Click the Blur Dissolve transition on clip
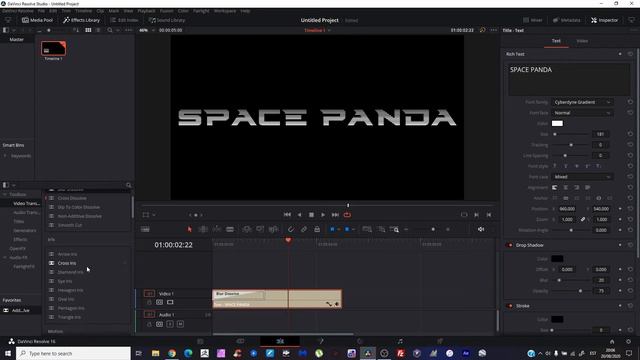The width and height of the screenshot is (640, 360). pos(239,294)
